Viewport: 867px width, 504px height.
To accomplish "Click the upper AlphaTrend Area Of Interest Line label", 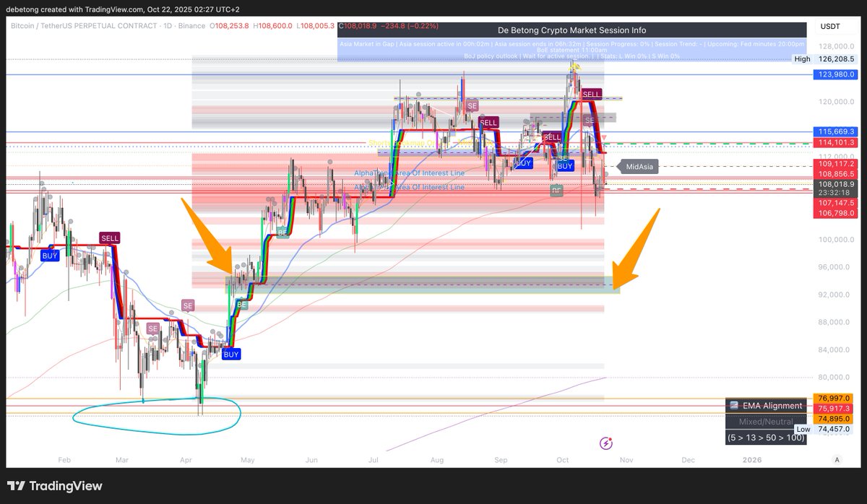I will [x=409, y=173].
